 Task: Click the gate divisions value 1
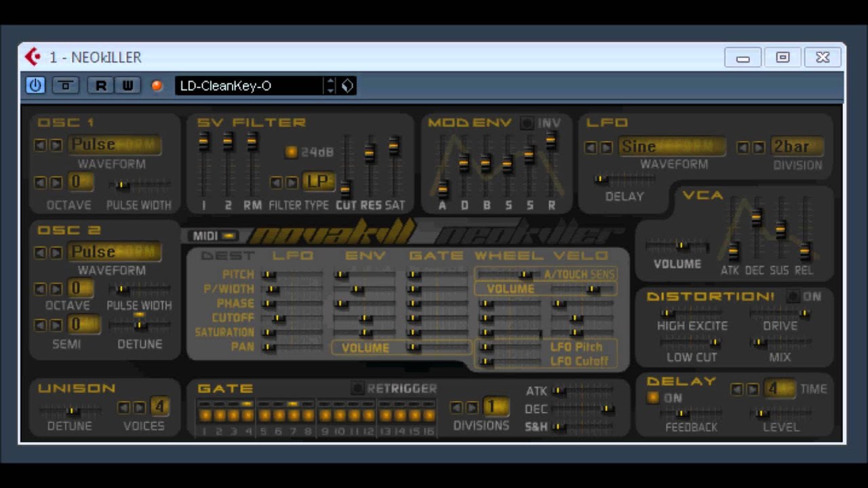click(495, 407)
